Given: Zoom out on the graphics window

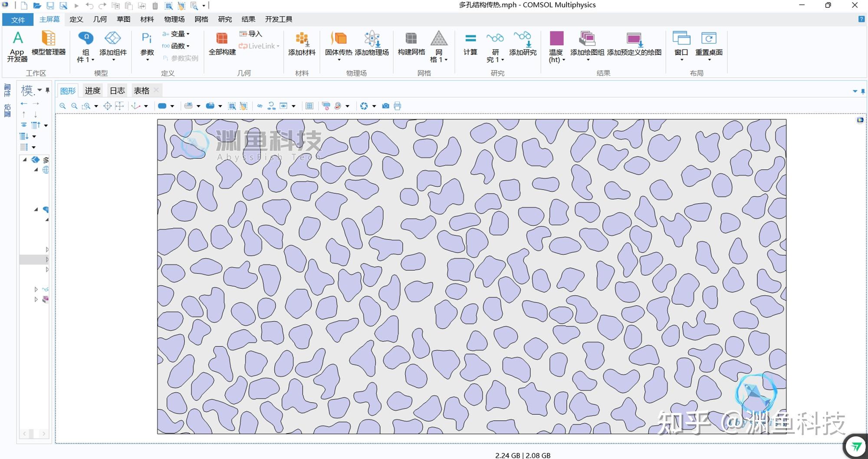Looking at the screenshot, I should pyautogui.click(x=74, y=106).
